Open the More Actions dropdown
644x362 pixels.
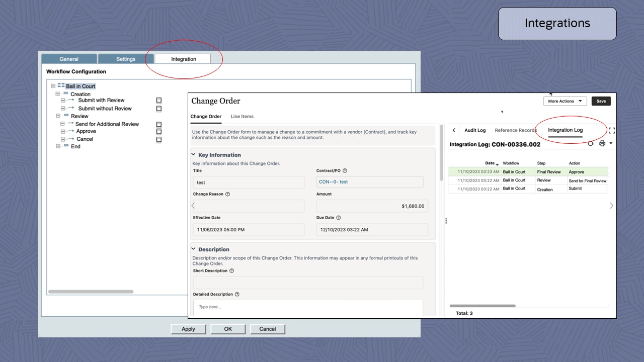(x=565, y=101)
